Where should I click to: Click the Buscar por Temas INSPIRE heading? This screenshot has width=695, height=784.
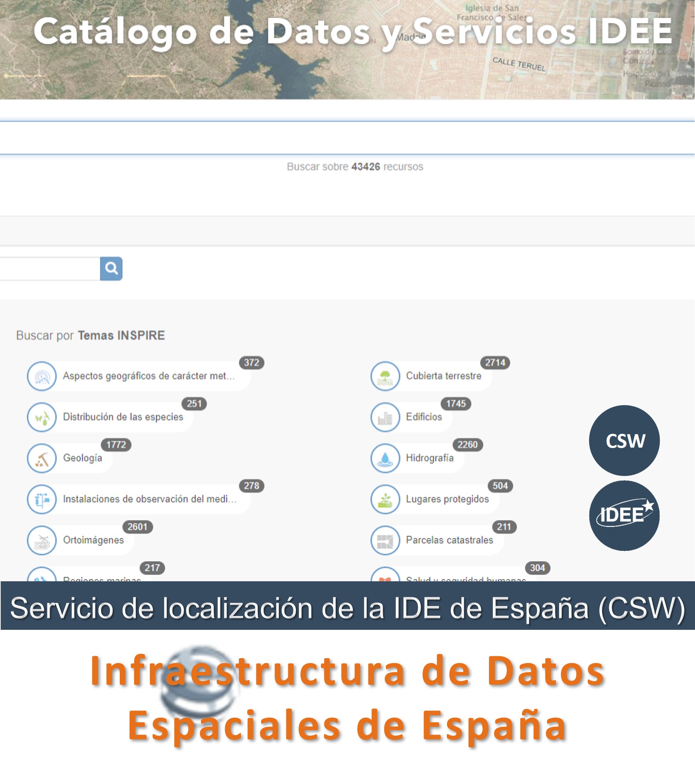(x=90, y=336)
